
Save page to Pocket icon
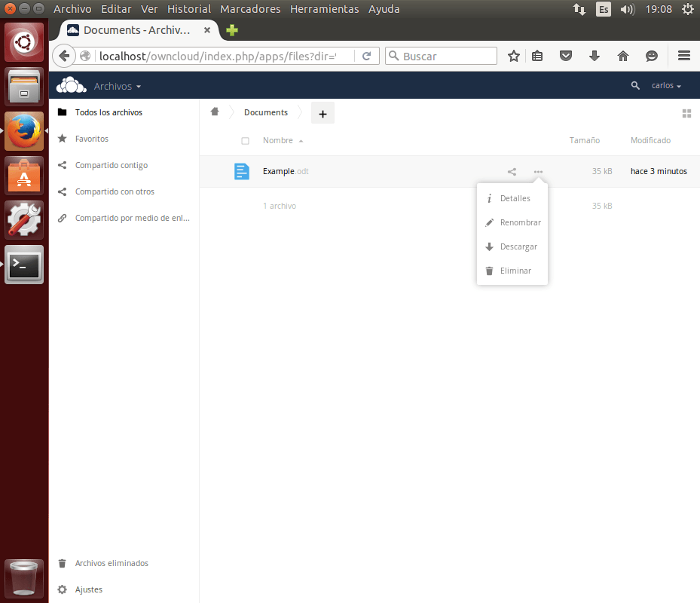point(566,56)
